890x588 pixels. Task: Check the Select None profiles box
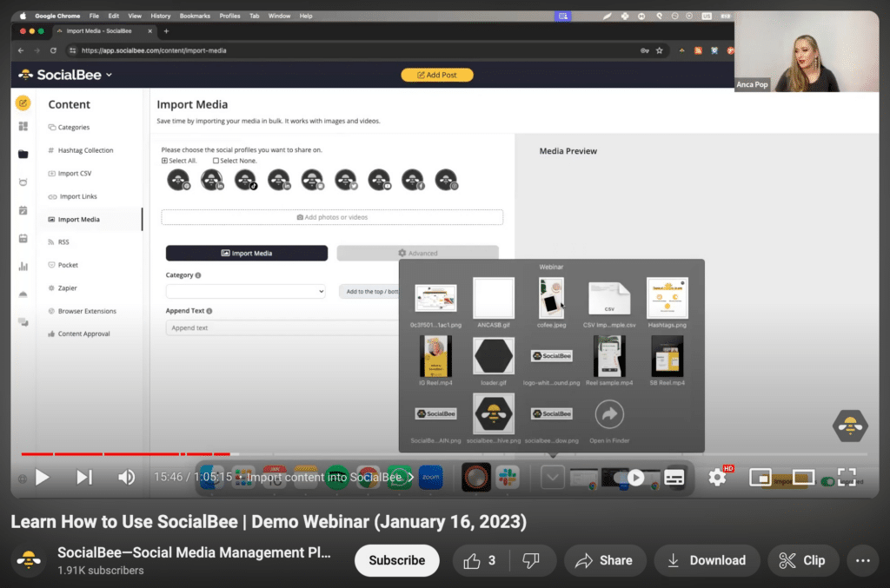216,161
